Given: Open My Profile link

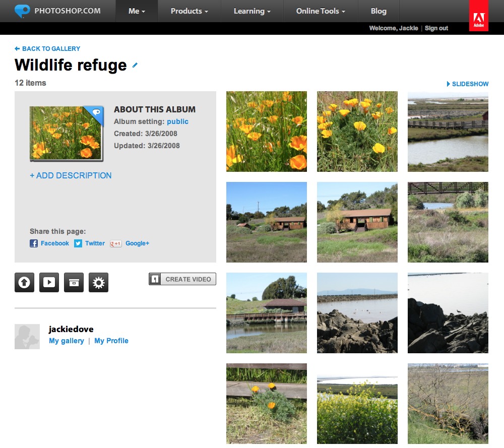Looking at the screenshot, I should (x=111, y=341).
